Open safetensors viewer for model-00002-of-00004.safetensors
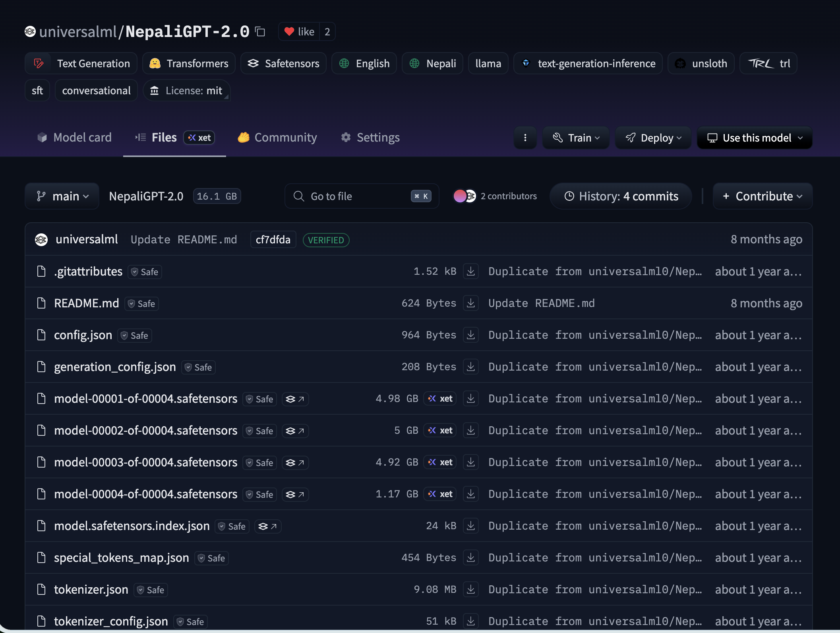Image resolution: width=840 pixels, height=633 pixels. click(x=295, y=431)
